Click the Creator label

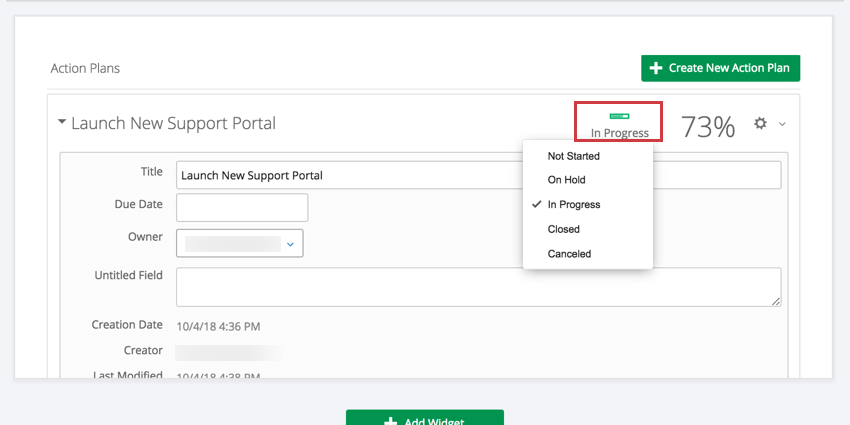(x=143, y=351)
